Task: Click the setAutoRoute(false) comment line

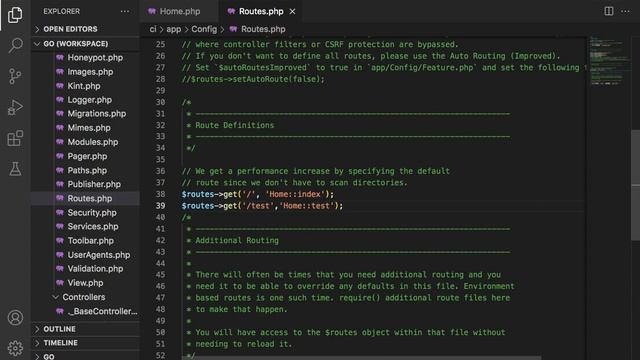Action: tap(253, 79)
